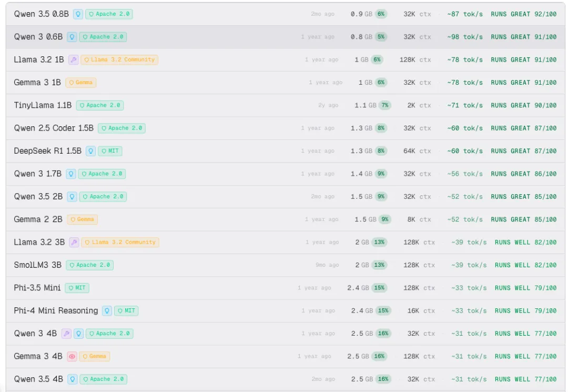Click the Gemma license badge on Gemma 3 1B
The height and width of the screenshot is (392, 568).
(x=81, y=83)
